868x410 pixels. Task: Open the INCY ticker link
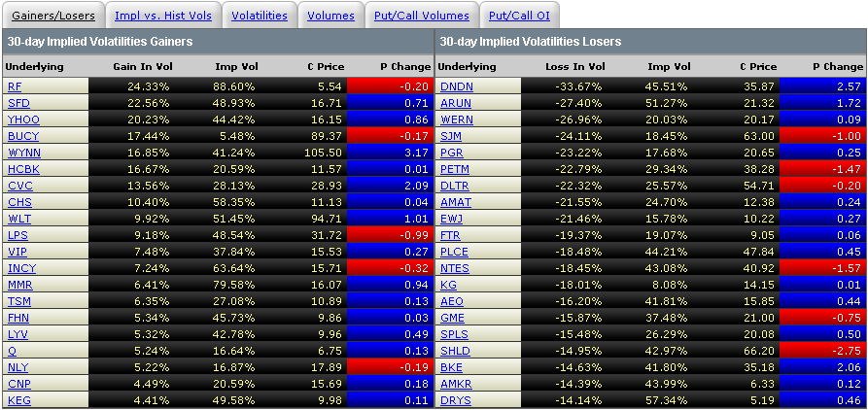(22, 268)
